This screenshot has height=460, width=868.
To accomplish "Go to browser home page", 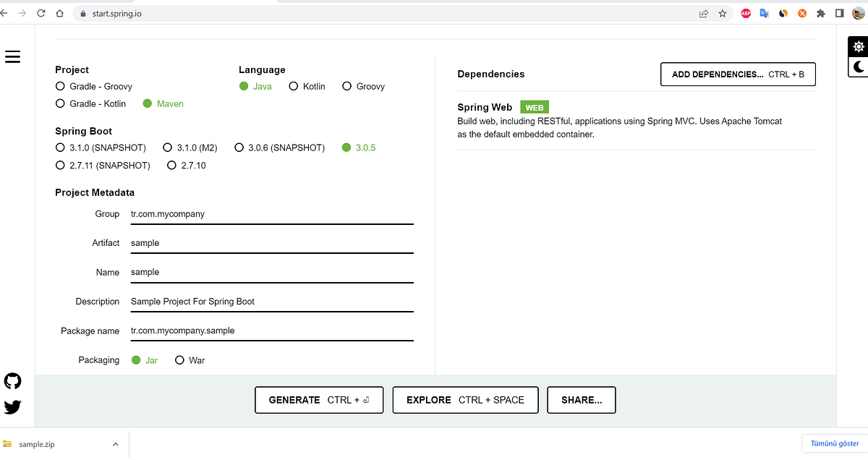I will coord(59,13).
